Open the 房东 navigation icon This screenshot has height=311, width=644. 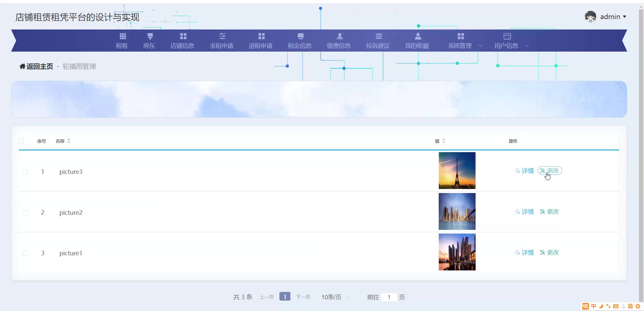point(150,36)
